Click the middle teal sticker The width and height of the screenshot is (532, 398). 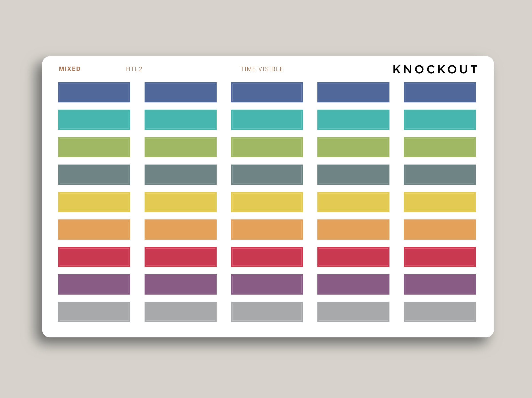click(267, 120)
